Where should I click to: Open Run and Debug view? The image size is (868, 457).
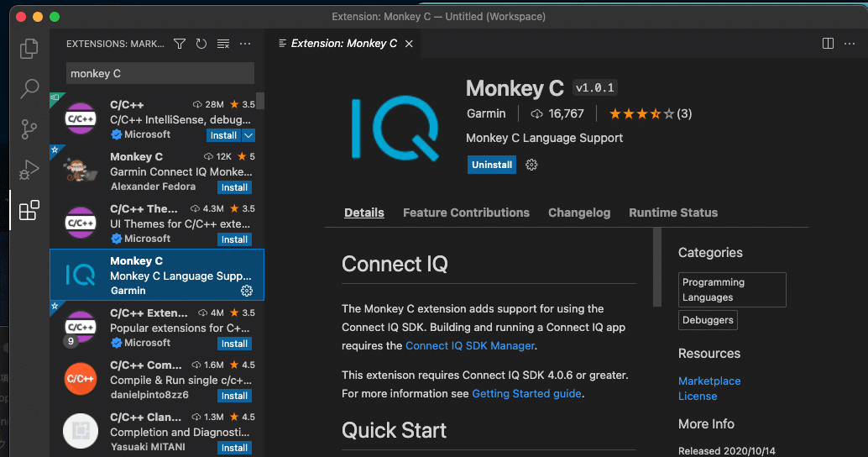(x=29, y=170)
